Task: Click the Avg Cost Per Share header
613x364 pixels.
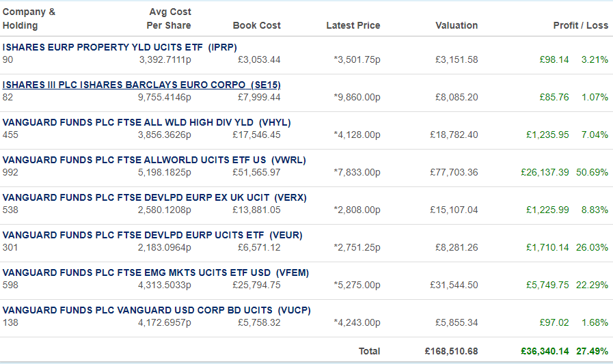Action: pyautogui.click(x=169, y=18)
